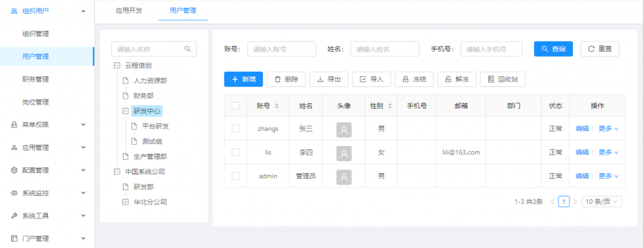Click the lock icon beside 菜单权限
The height and width of the screenshot is (248, 644).
pos(14,125)
